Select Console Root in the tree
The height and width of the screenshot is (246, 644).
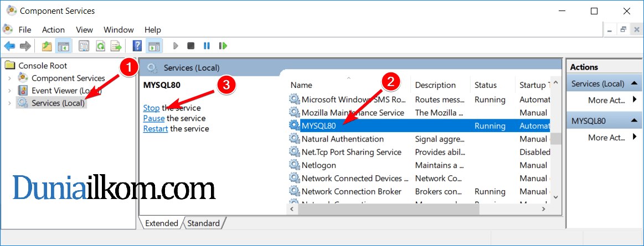43,66
